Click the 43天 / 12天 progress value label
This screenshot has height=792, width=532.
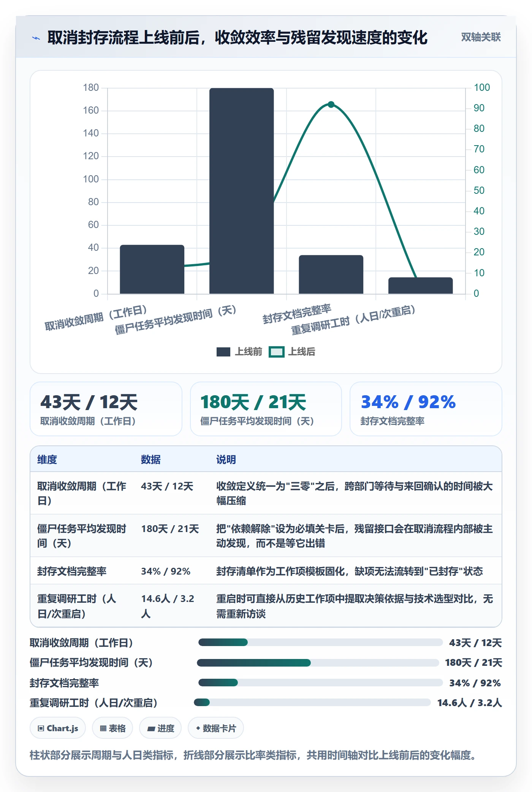475,643
